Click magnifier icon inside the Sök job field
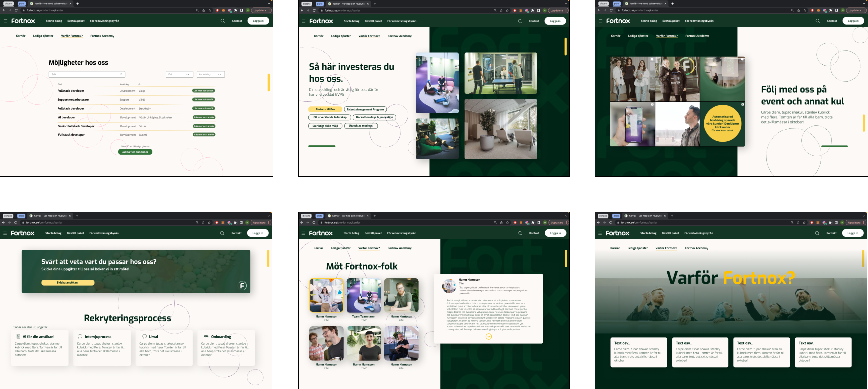 [121, 74]
